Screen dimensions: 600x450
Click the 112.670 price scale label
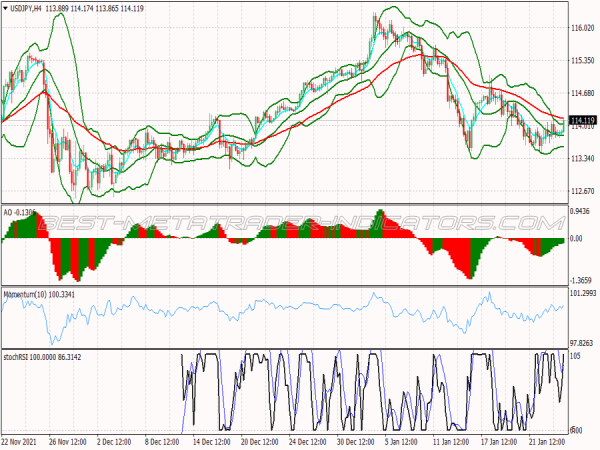582,192
